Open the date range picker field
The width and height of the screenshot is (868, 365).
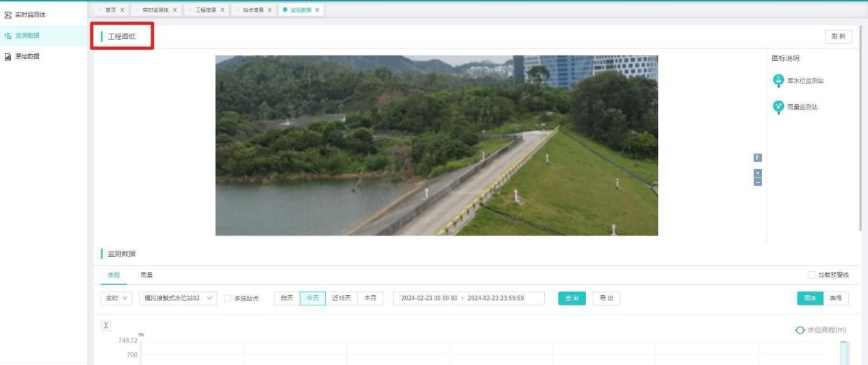click(468, 298)
